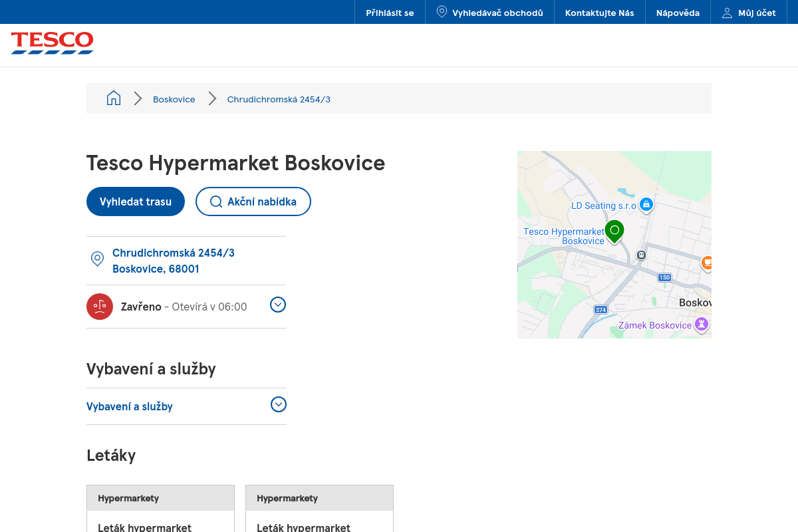
Task: Expand the Vybavení a služby section chevron
Action: click(x=279, y=404)
